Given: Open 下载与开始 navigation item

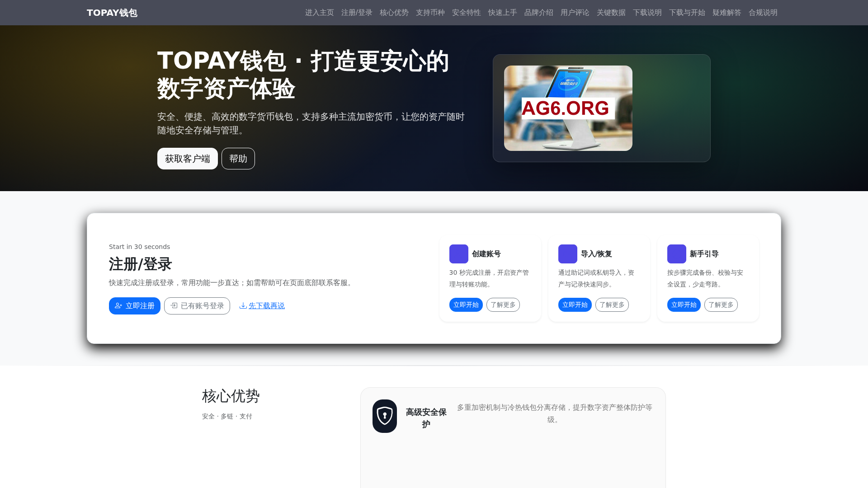Looking at the screenshot, I should 687,13.
